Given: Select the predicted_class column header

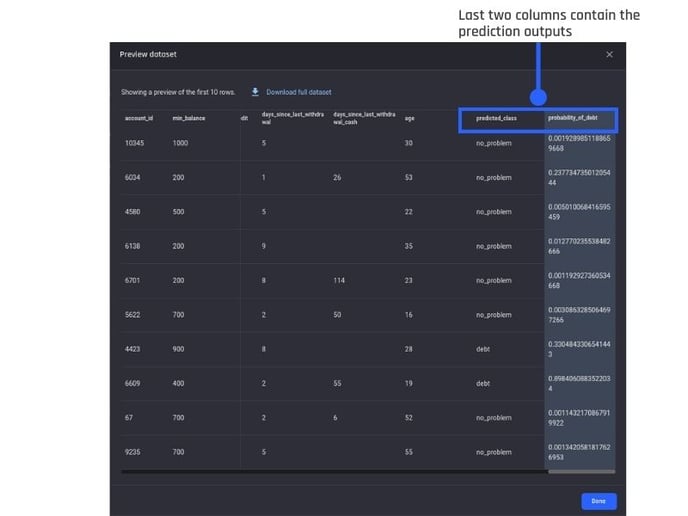Looking at the screenshot, I should [496, 118].
